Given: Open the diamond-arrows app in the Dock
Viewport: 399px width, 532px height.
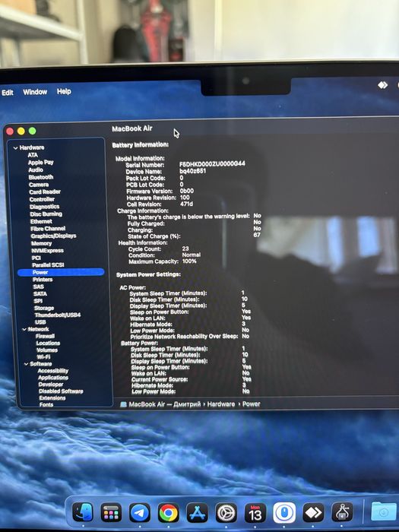Looking at the screenshot, I should (x=313, y=513).
